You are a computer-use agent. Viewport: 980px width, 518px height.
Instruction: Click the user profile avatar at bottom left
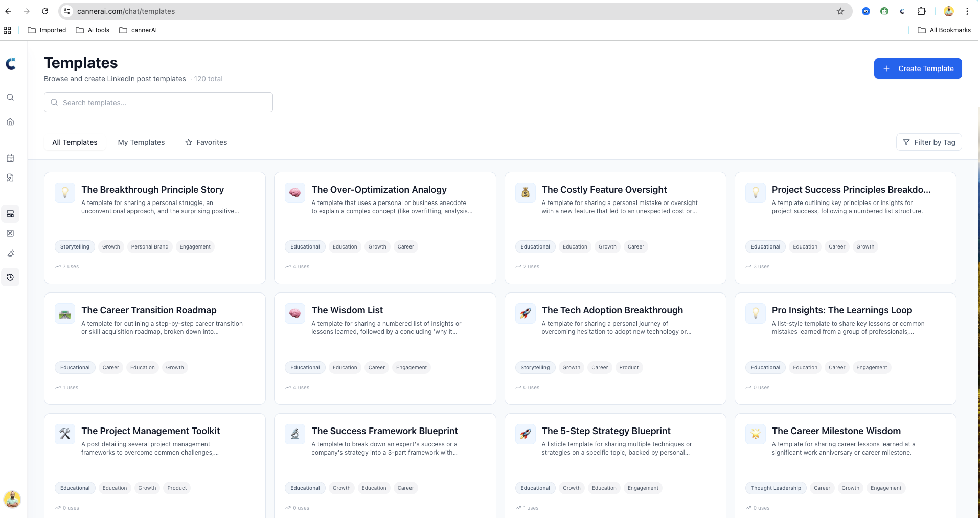(x=12, y=500)
